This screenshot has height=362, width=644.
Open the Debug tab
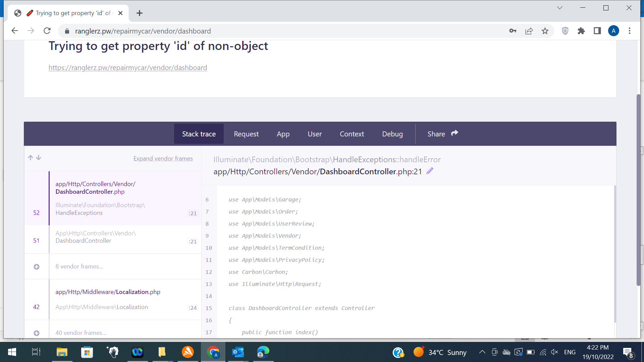(392, 134)
